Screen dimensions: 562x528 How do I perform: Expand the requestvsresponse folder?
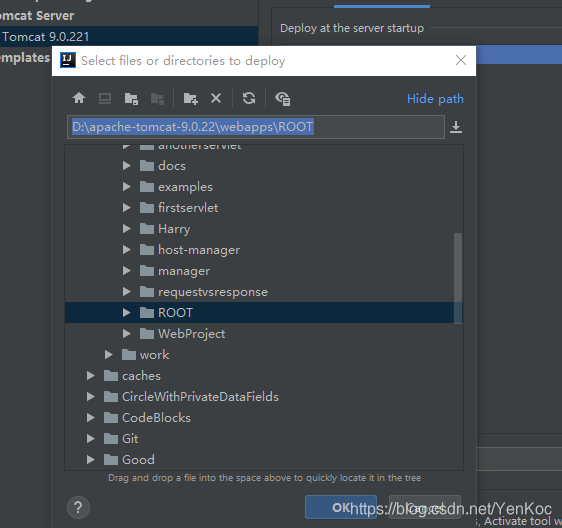click(x=127, y=292)
